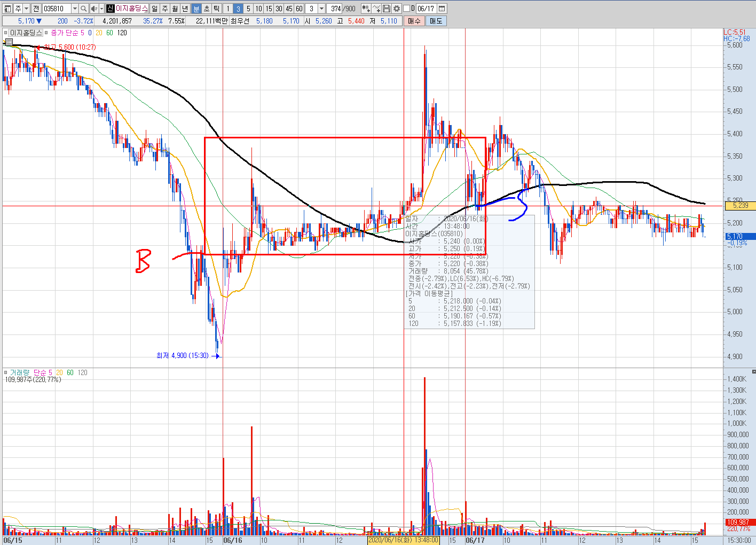Choose the 30 minute interval
This screenshot has width=756, height=545.
point(279,9)
